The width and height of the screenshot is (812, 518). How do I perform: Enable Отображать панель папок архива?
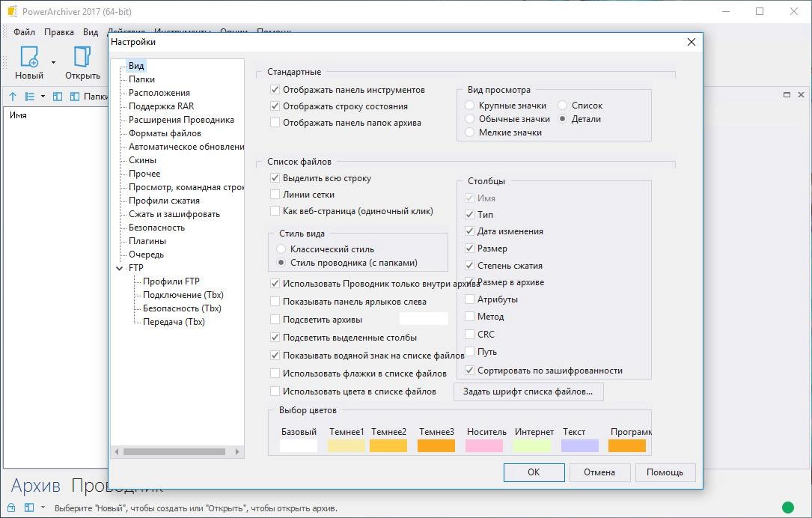[275, 123]
